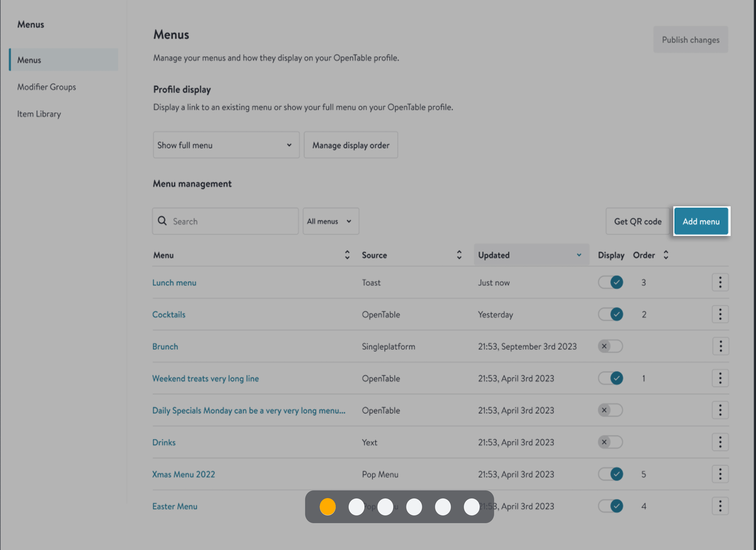Open kebab menu for Drinks row

pyautogui.click(x=720, y=442)
